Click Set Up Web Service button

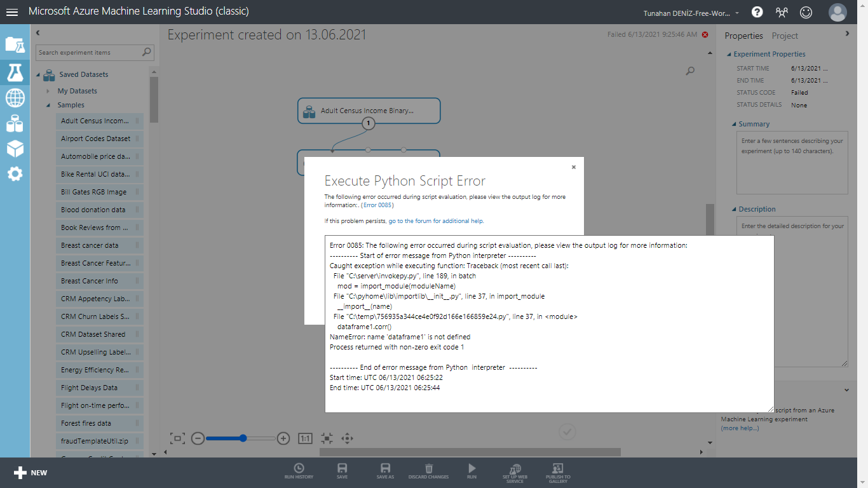pyautogui.click(x=515, y=473)
